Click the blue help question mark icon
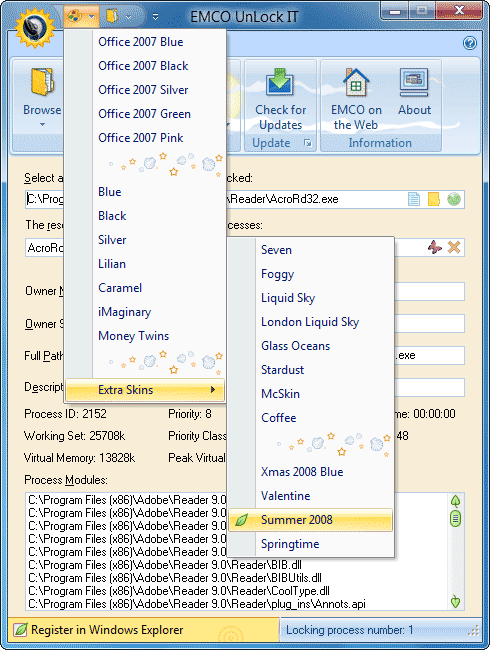 coord(470,43)
